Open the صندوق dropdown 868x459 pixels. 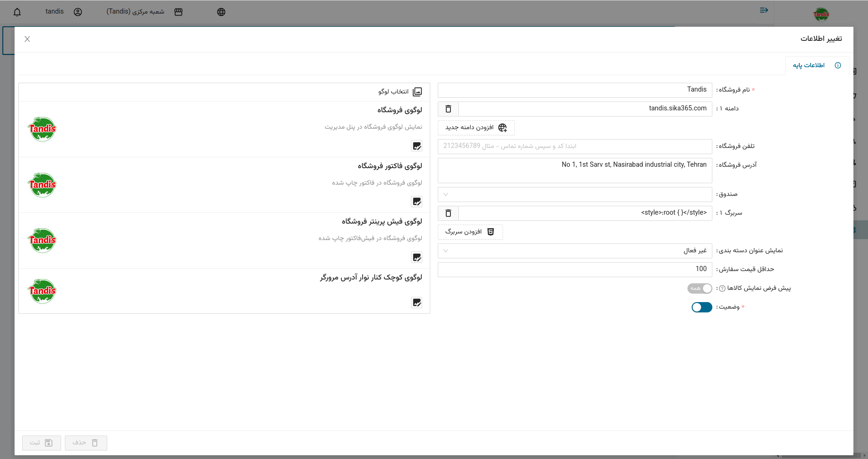tap(575, 194)
